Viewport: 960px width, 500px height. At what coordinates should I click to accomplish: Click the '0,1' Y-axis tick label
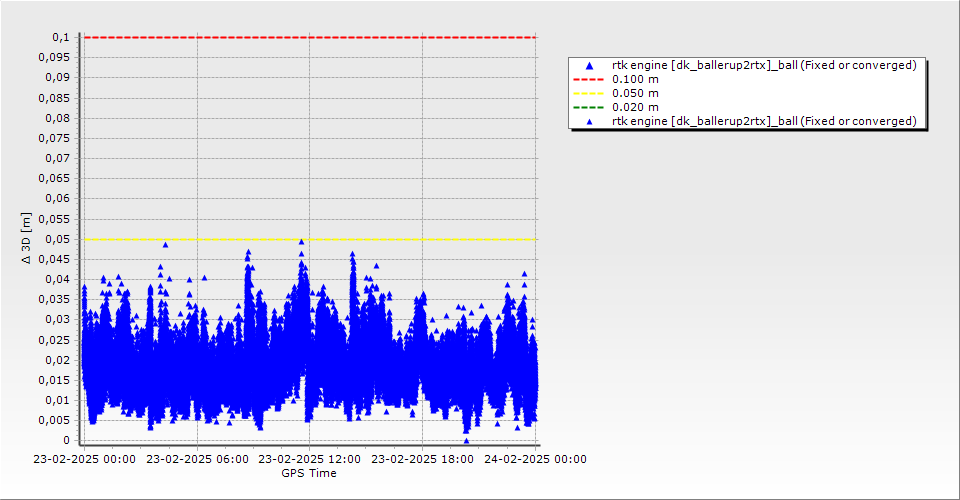click(61, 38)
